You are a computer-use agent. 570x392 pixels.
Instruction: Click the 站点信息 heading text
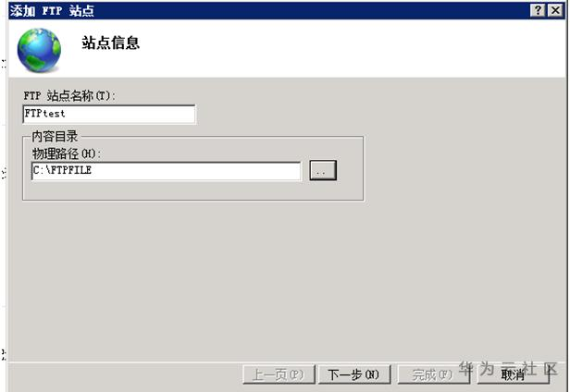(110, 43)
